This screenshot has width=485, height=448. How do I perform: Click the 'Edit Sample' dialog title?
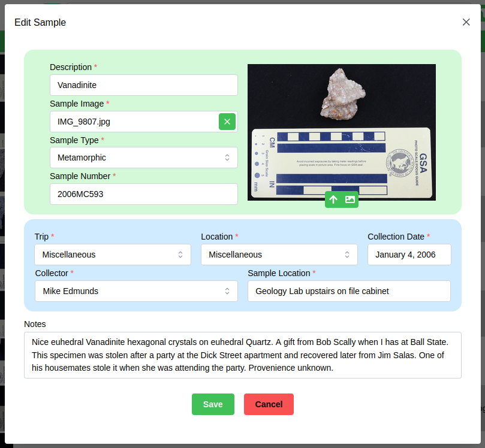pos(40,23)
